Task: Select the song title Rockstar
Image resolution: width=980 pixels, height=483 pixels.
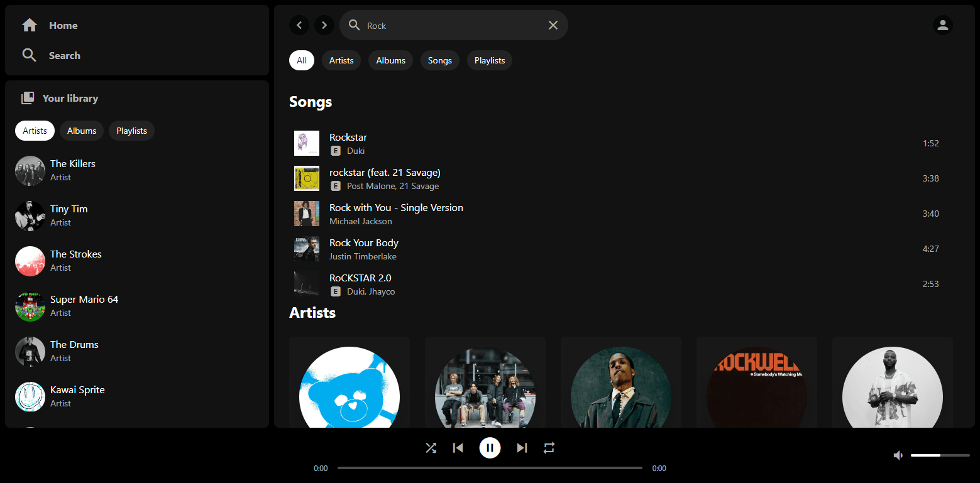Action: (x=348, y=137)
